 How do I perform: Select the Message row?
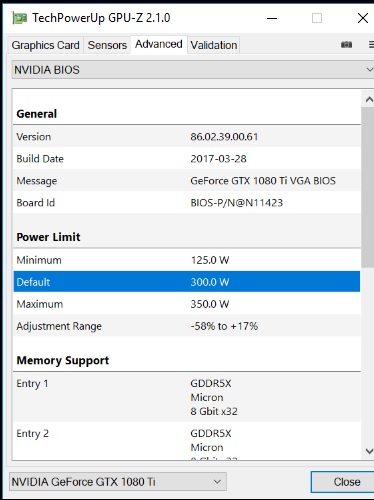pyautogui.click(x=187, y=181)
